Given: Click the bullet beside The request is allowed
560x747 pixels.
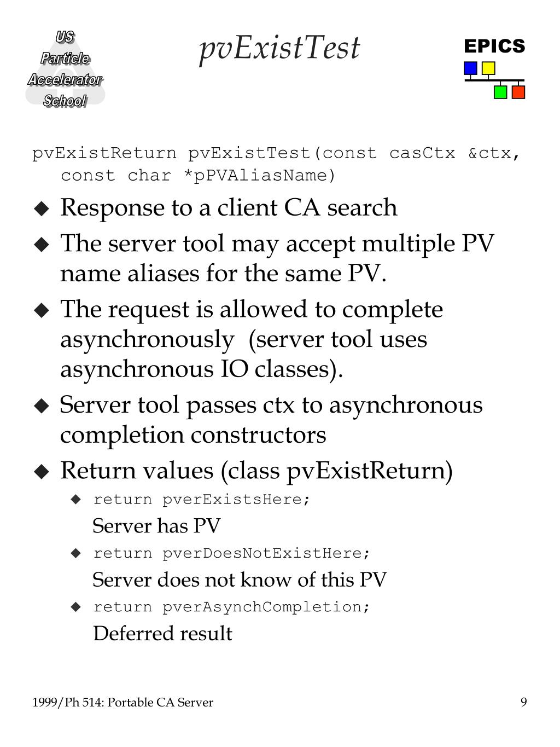Looking at the screenshot, I should coord(42,310).
